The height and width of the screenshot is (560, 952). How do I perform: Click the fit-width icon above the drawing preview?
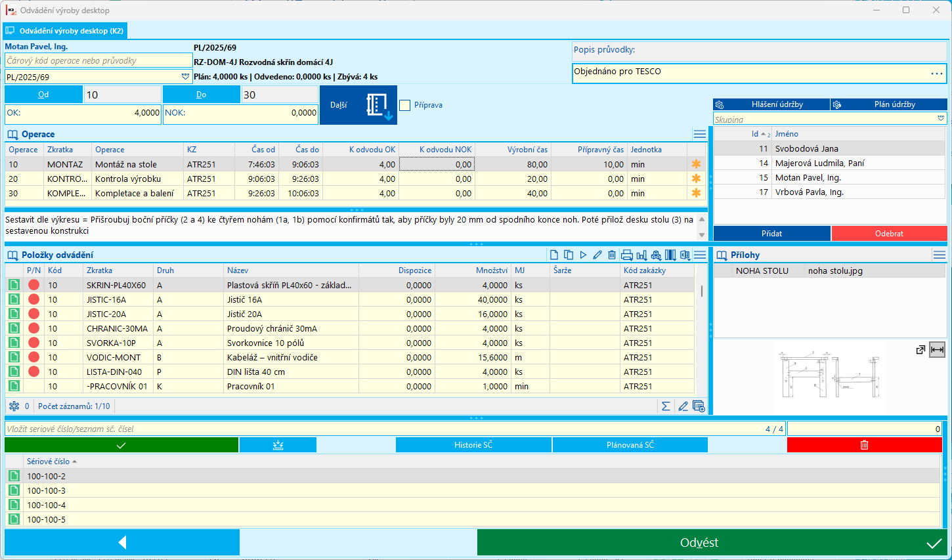938,350
